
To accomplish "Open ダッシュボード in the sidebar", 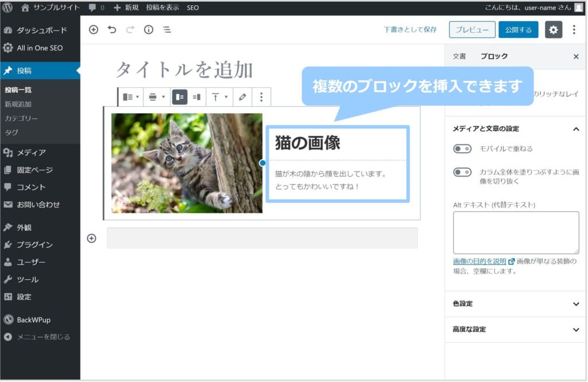I will [40, 30].
